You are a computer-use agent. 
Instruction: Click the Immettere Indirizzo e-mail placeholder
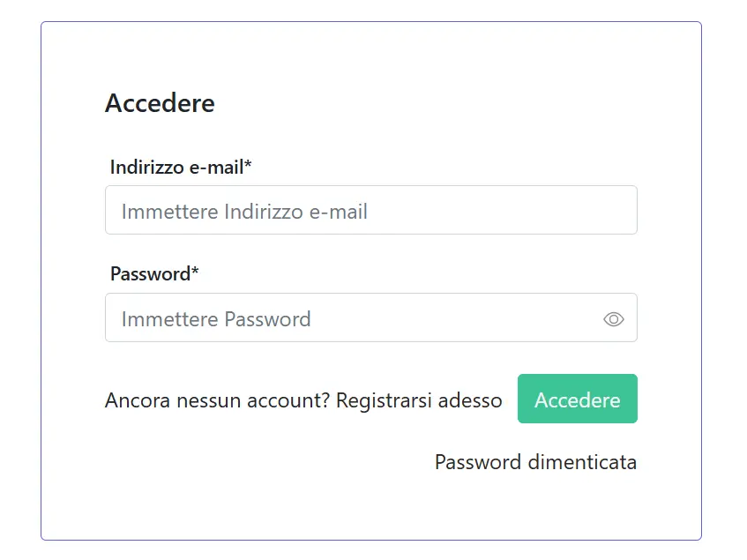pyautogui.click(x=244, y=212)
